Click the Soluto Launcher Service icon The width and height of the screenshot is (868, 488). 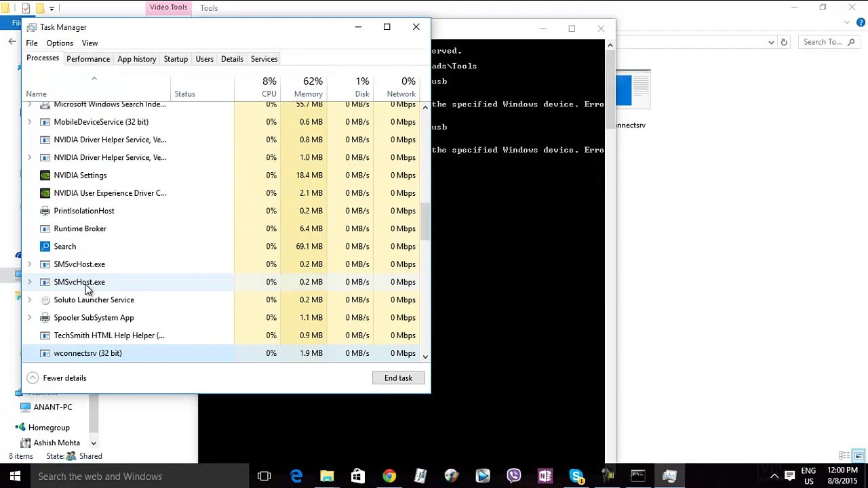45,300
